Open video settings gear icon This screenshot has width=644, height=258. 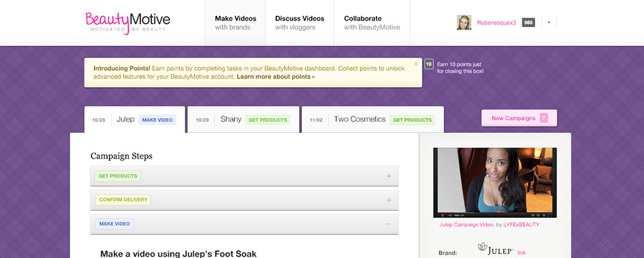[x=538, y=215]
